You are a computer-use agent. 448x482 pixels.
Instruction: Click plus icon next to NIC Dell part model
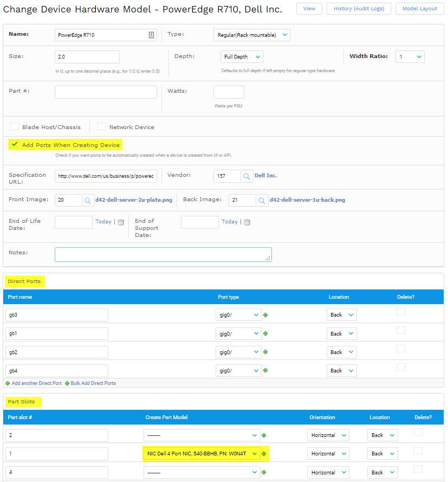264,454
